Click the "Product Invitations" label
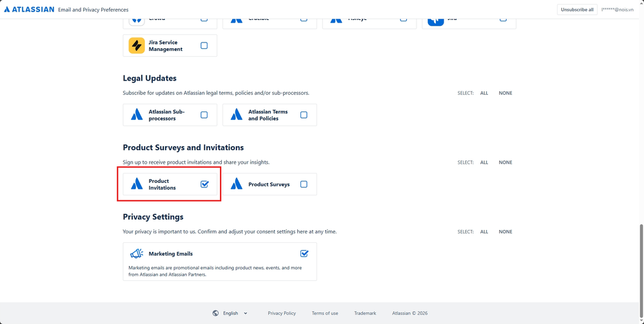Viewport: 644px width, 324px height. (162, 184)
